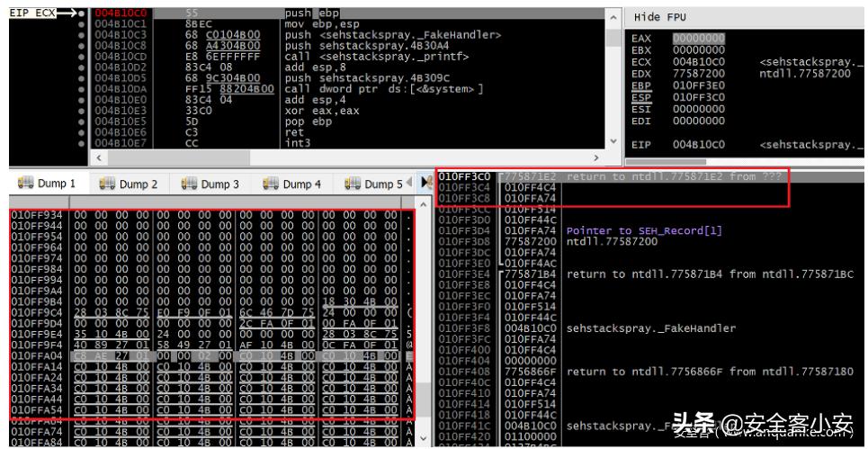
Task: Toggle breakpoint bullet beside address 004B10C8
Action: point(82,45)
